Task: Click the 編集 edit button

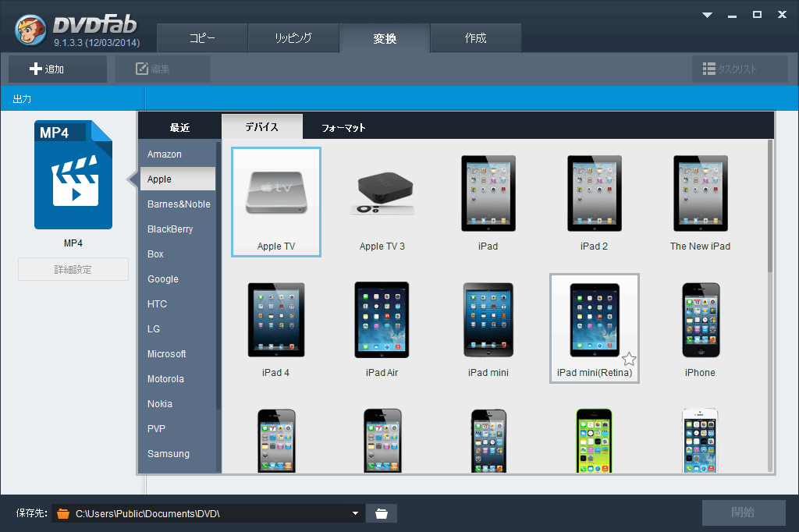Action: pos(162,69)
